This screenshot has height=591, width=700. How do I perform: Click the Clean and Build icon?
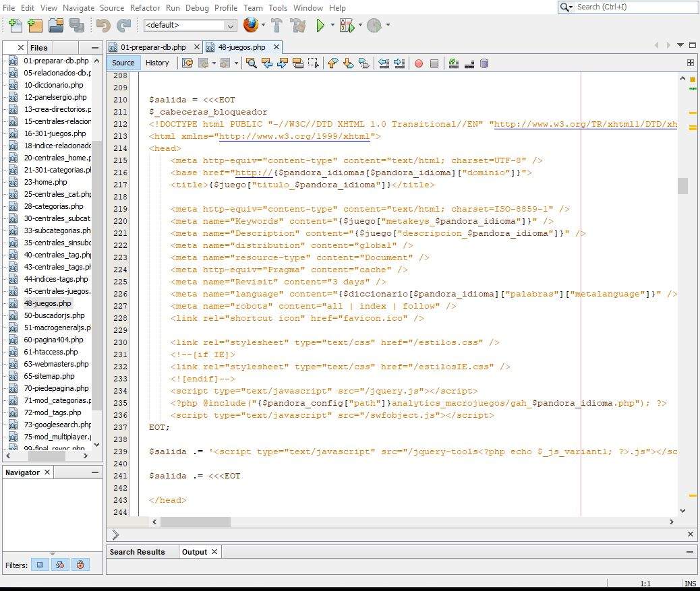pos(298,26)
